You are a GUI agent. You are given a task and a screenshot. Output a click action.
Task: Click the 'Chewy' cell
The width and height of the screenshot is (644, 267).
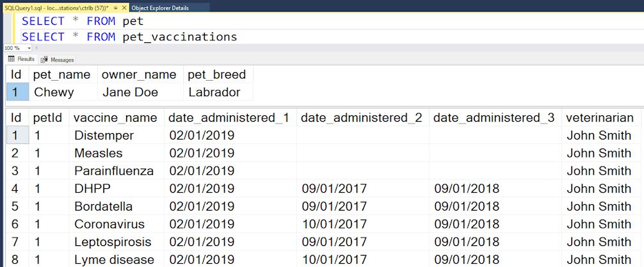click(54, 92)
